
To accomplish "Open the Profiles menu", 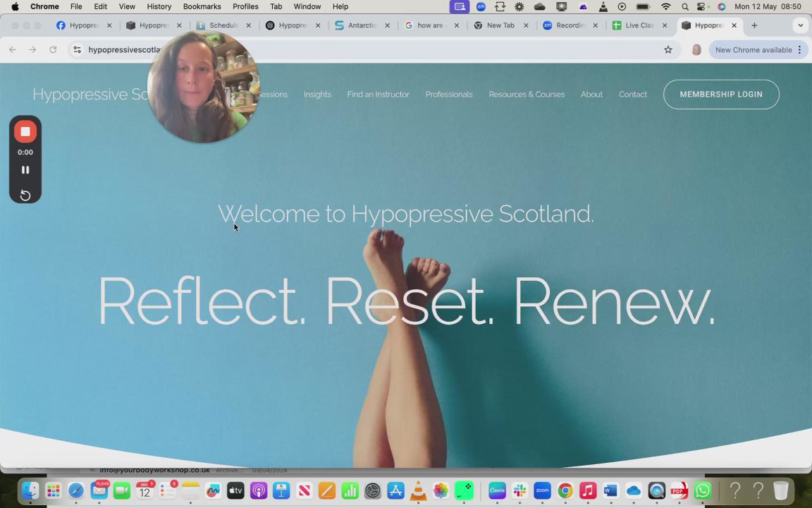I will point(245,7).
